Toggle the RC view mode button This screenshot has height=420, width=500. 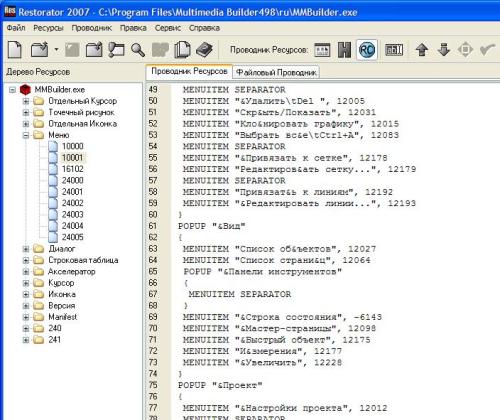click(x=367, y=50)
